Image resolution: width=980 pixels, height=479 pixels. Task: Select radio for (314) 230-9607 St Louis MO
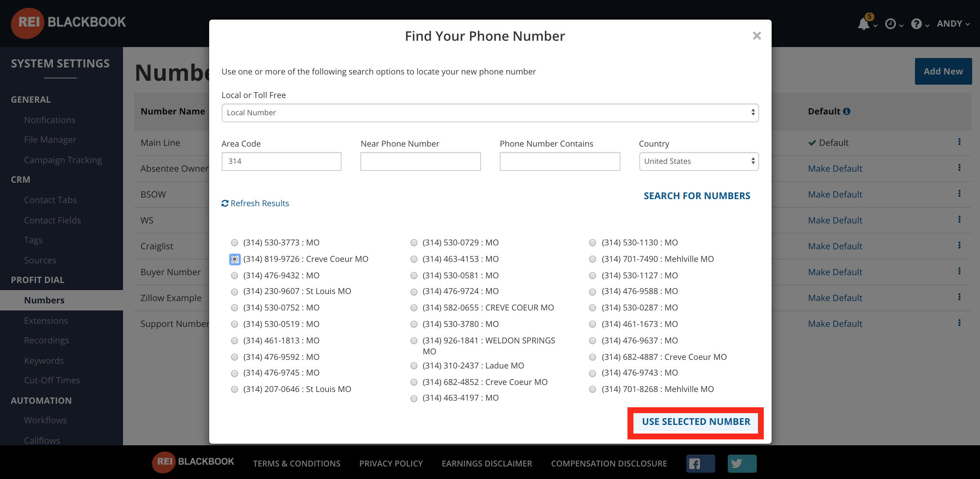pyautogui.click(x=235, y=292)
